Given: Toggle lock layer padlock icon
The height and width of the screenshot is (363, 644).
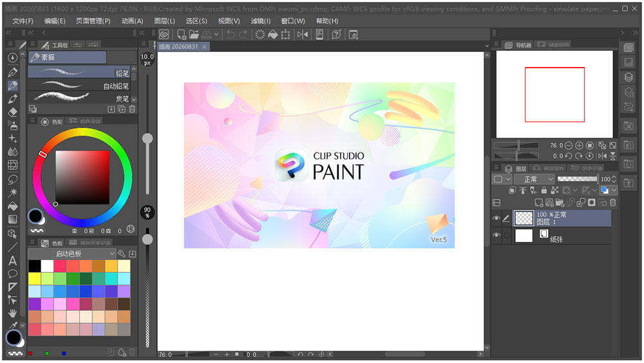Looking at the screenshot, I should point(544,190).
